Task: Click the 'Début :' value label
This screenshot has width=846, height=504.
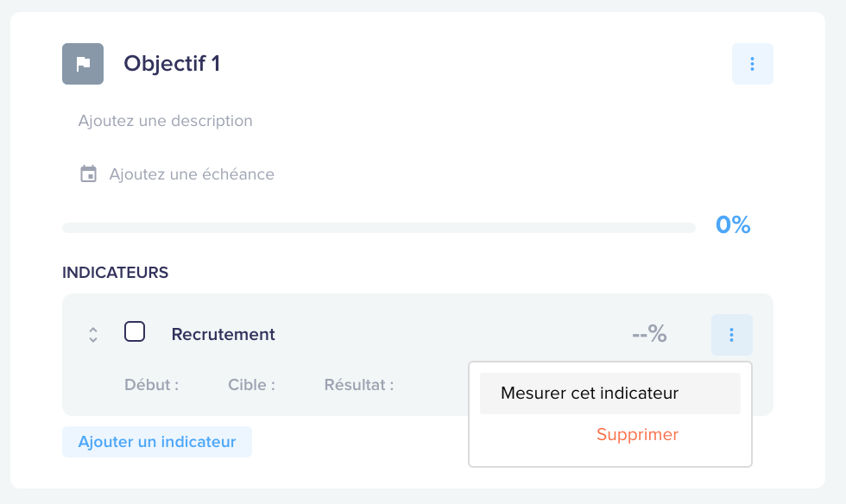Action: pyautogui.click(x=152, y=385)
